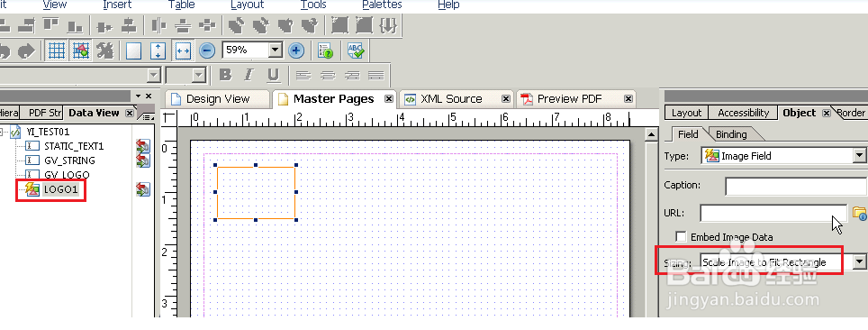
Task: Click Center in Page icon
Action: (207, 26)
